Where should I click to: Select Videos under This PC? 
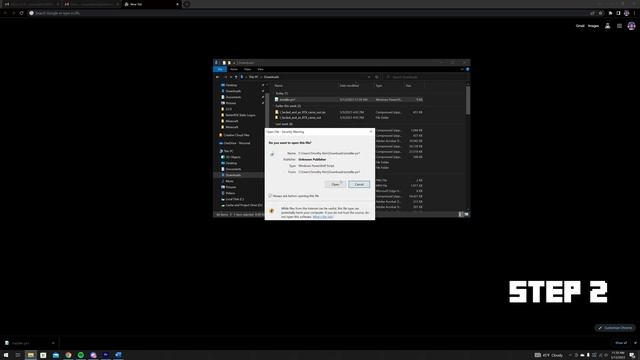pyautogui.click(x=230, y=193)
